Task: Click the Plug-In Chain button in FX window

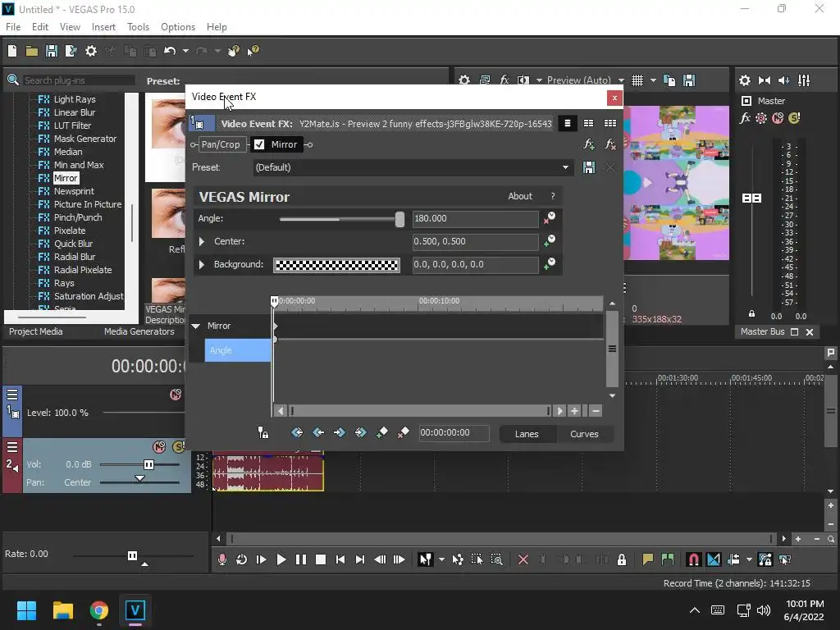Action: [589, 144]
